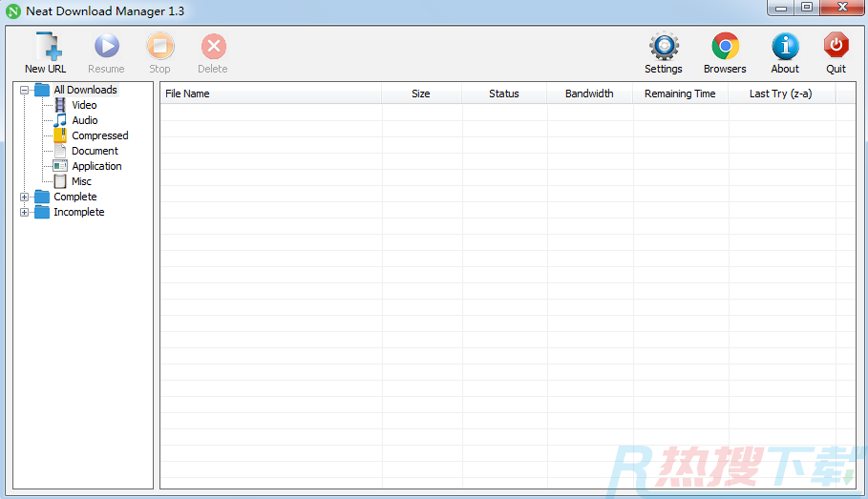This screenshot has height=499, width=868.
Task: Expand the Incomplete tree node
Action: (25, 212)
